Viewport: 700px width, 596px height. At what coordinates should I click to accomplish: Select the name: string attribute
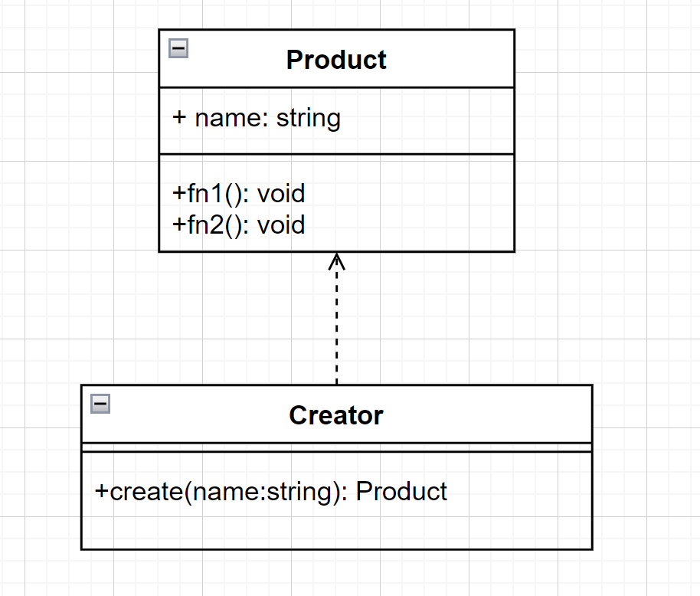coord(257,118)
